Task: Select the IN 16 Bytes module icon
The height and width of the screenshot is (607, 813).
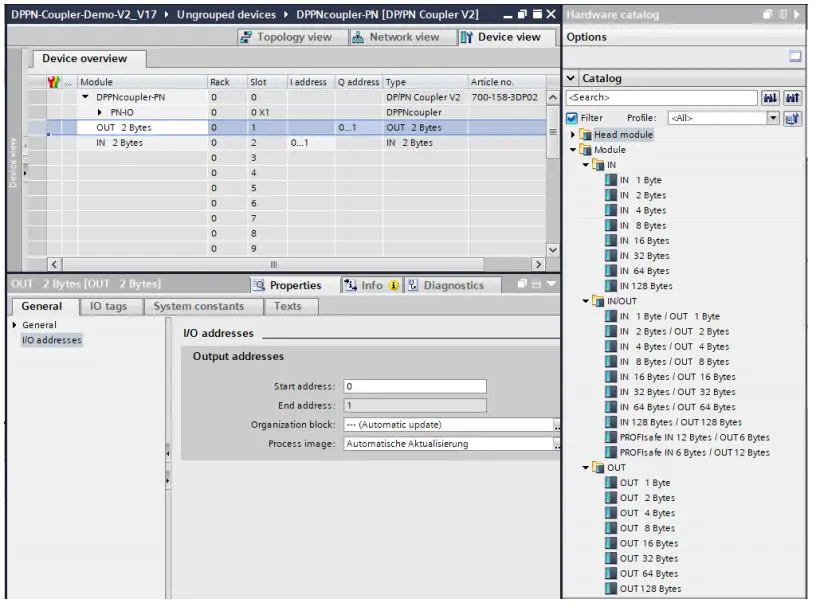Action: click(611, 240)
